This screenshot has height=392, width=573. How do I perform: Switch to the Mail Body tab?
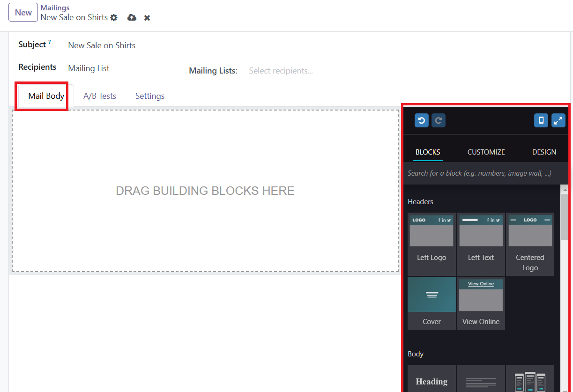point(46,96)
